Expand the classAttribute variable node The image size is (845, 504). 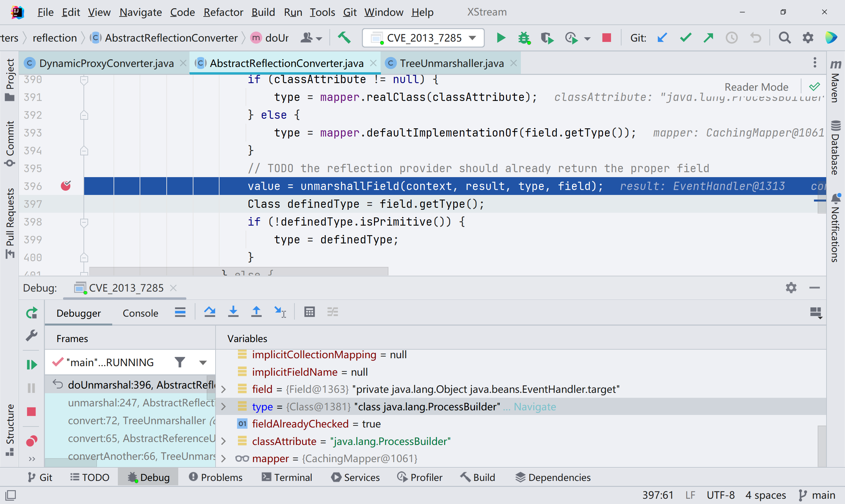tap(223, 441)
